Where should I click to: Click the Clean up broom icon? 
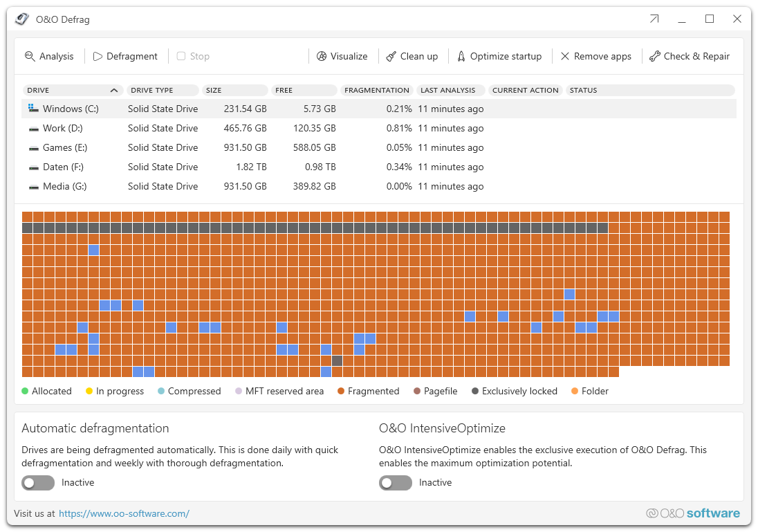pos(391,56)
